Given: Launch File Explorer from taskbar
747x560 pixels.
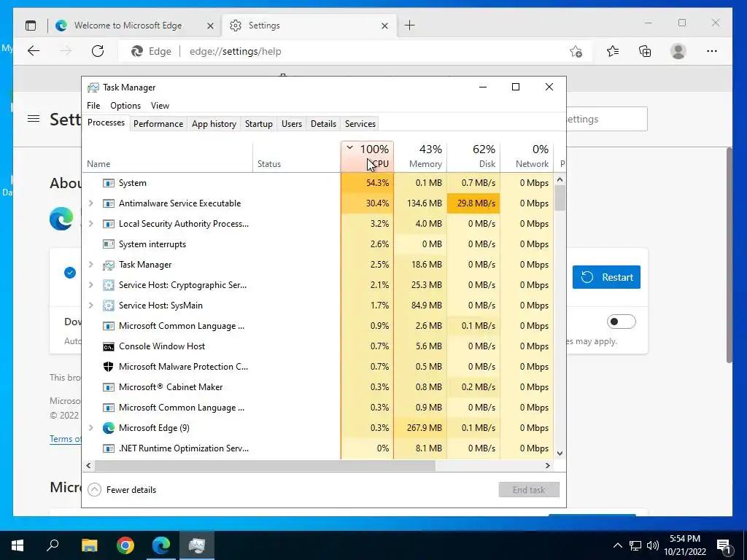Looking at the screenshot, I should [89, 545].
